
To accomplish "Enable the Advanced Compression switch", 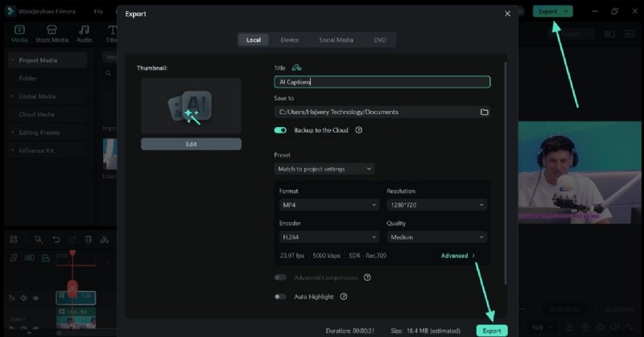I will pyautogui.click(x=280, y=277).
